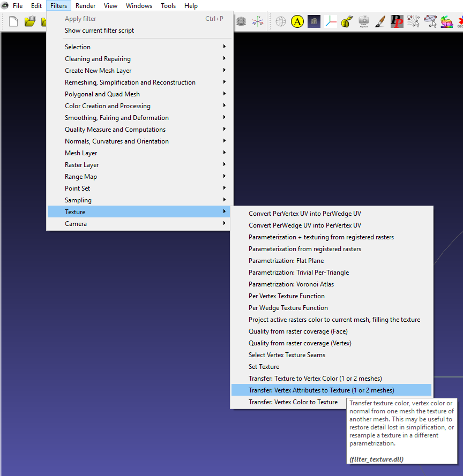Open the Point Set submenu
463x476 pixels.
(139, 188)
